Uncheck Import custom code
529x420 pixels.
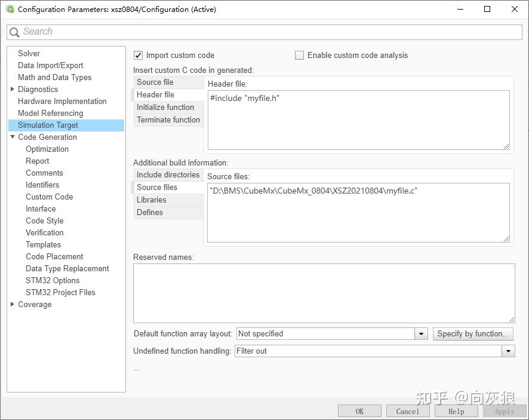point(138,55)
